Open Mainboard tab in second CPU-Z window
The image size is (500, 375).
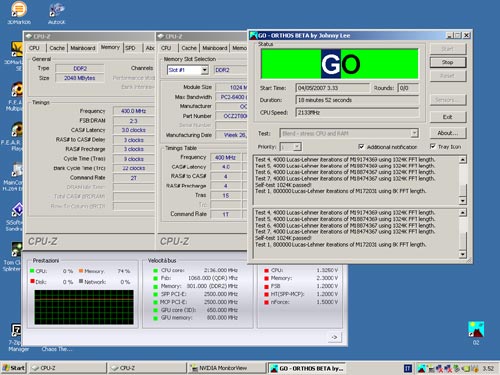(x=215, y=48)
